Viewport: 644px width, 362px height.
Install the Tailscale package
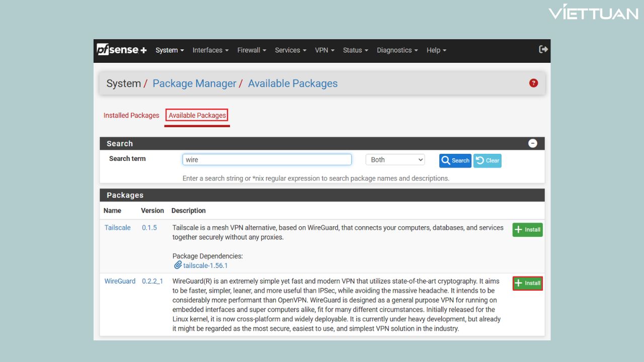[x=527, y=230]
